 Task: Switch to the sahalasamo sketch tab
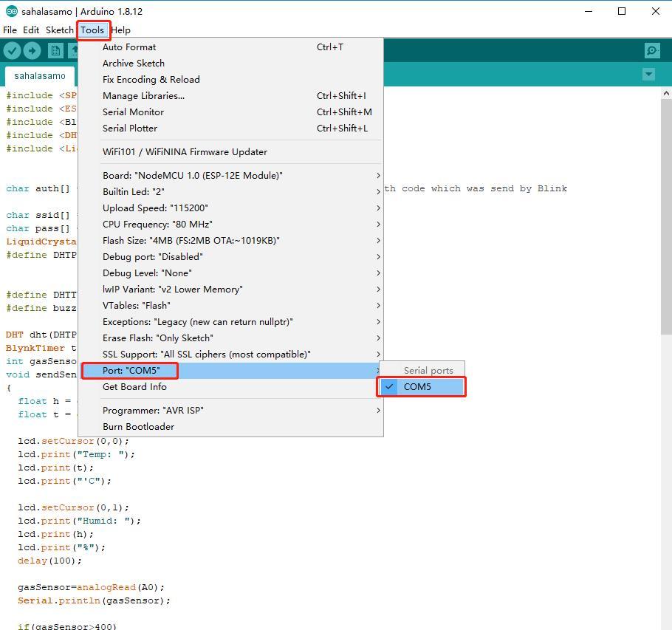point(40,76)
